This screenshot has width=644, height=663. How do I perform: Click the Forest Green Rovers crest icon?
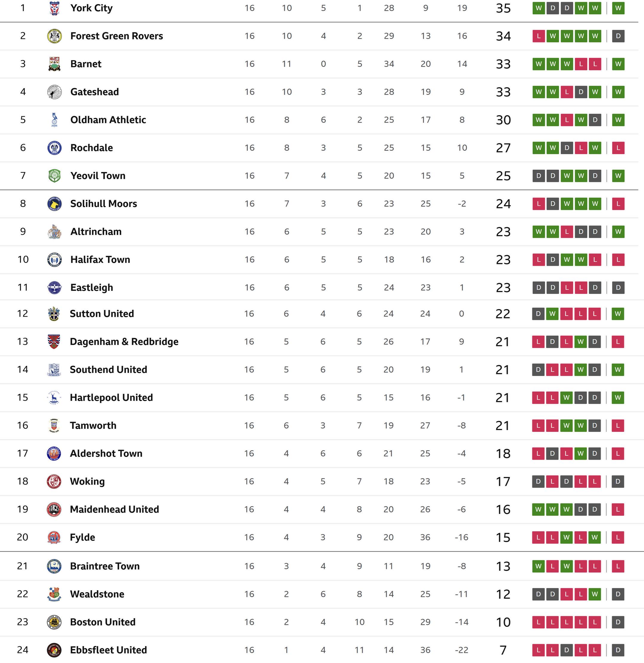pos(54,36)
